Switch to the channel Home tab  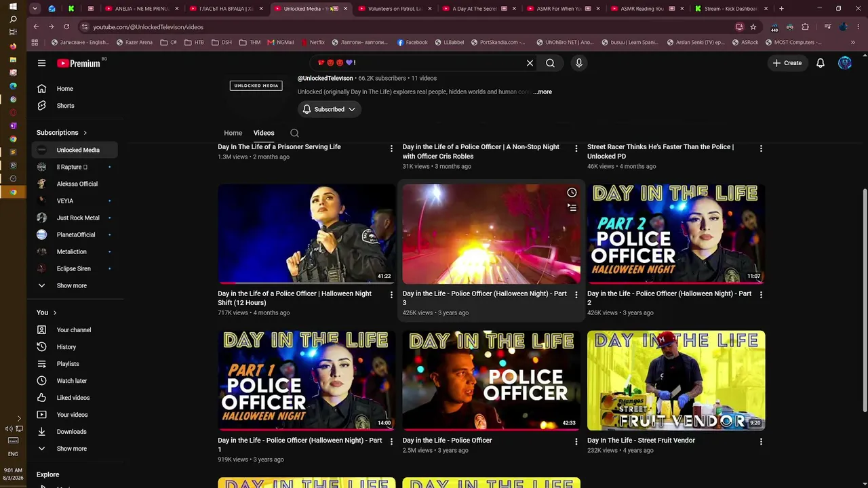pos(233,133)
